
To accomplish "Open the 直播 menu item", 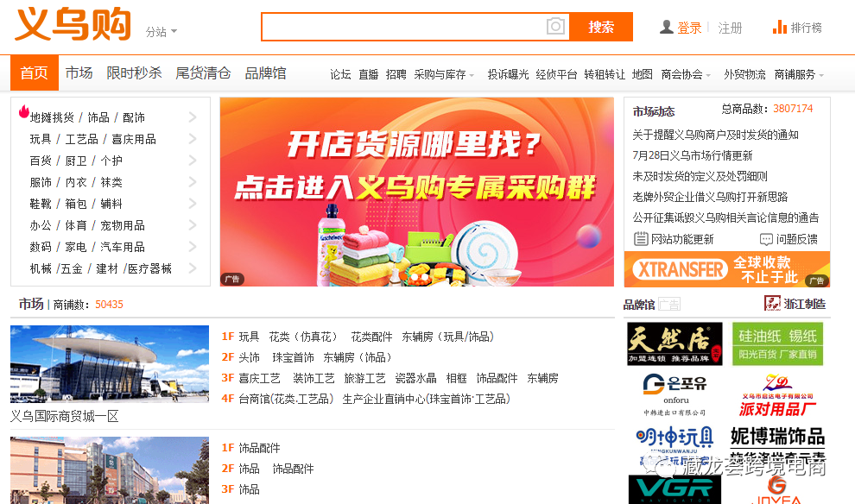I will 369,74.
